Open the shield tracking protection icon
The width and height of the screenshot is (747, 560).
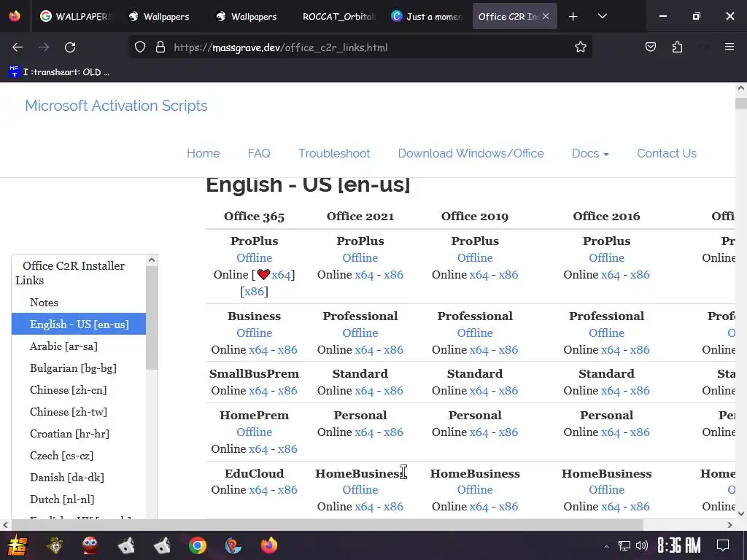(139, 47)
